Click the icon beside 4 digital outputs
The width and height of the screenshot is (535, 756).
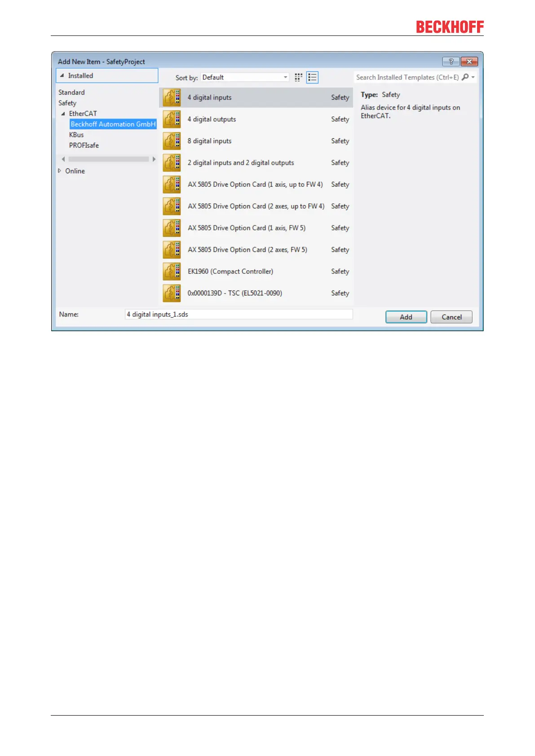(x=172, y=119)
